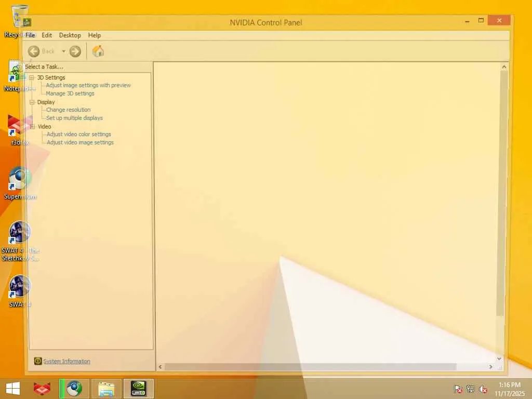The height and width of the screenshot is (399, 532).
Task: Click the vertical scrollbar down arrow
Action: pyautogui.click(x=499, y=358)
